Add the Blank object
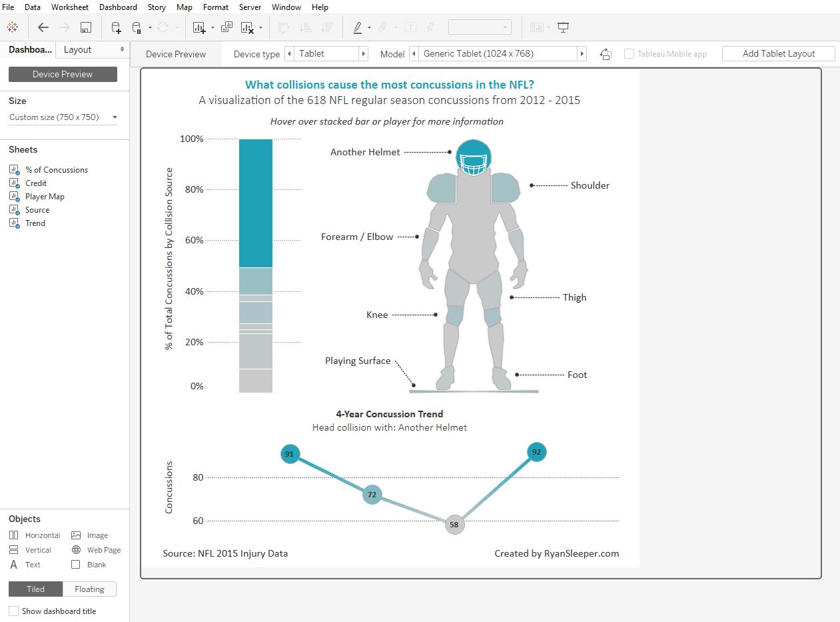840x622 pixels. (89, 565)
